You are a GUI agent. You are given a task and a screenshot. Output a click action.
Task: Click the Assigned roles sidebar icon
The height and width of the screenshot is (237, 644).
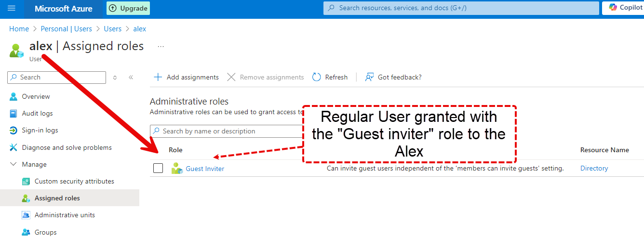click(26, 198)
